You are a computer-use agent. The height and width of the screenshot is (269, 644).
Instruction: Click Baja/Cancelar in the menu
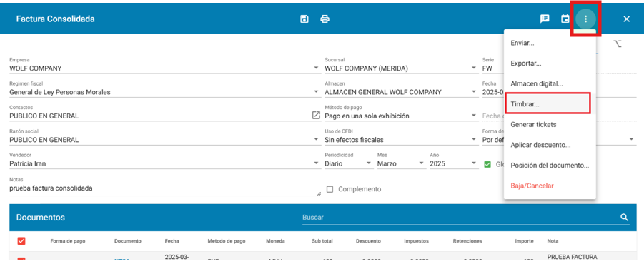(x=550, y=186)
